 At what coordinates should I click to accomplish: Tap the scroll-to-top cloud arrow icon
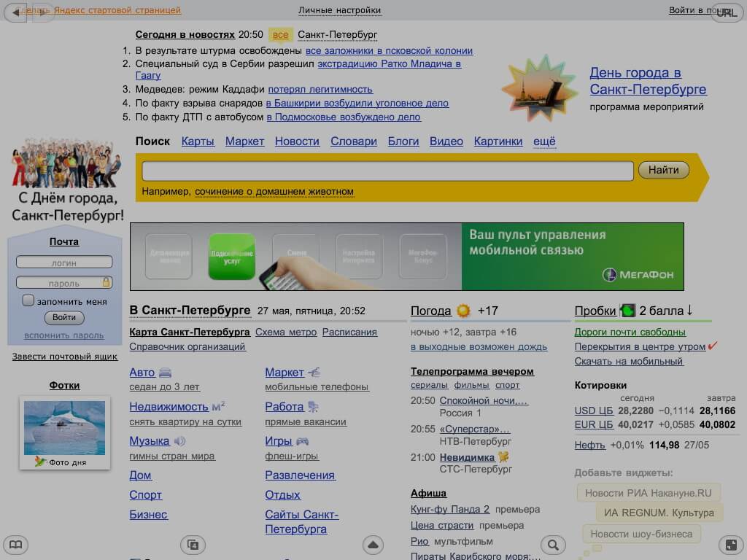(373, 544)
